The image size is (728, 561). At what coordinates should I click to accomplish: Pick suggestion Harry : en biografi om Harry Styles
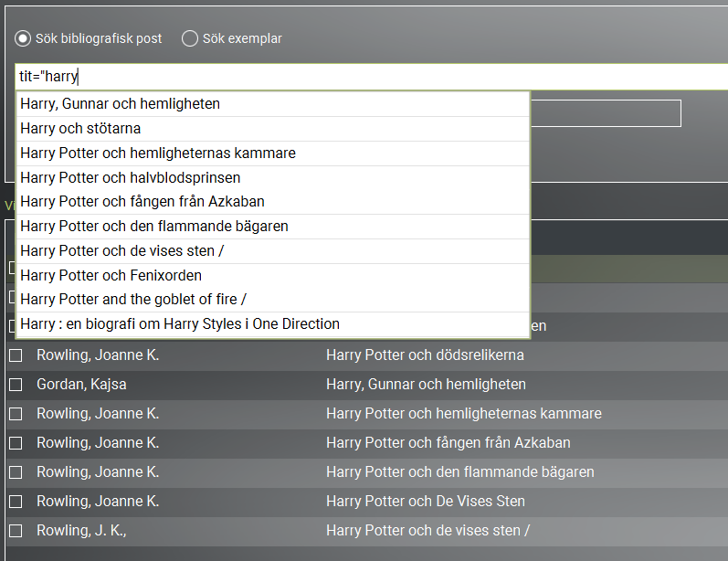(272, 324)
